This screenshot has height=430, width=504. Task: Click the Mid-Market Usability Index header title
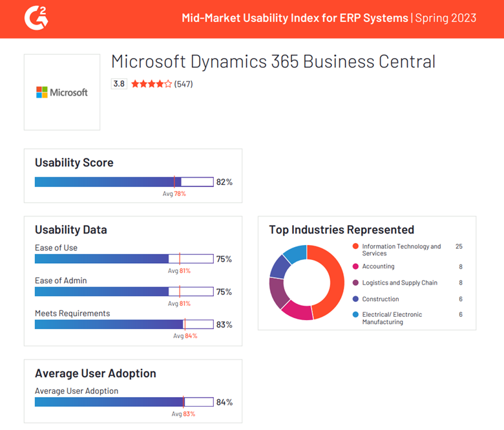point(295,18)
